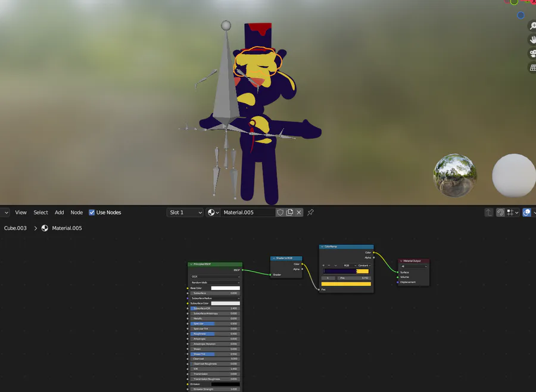Toggle node editor overlays button
536x392 pixels.
(527, 213)
